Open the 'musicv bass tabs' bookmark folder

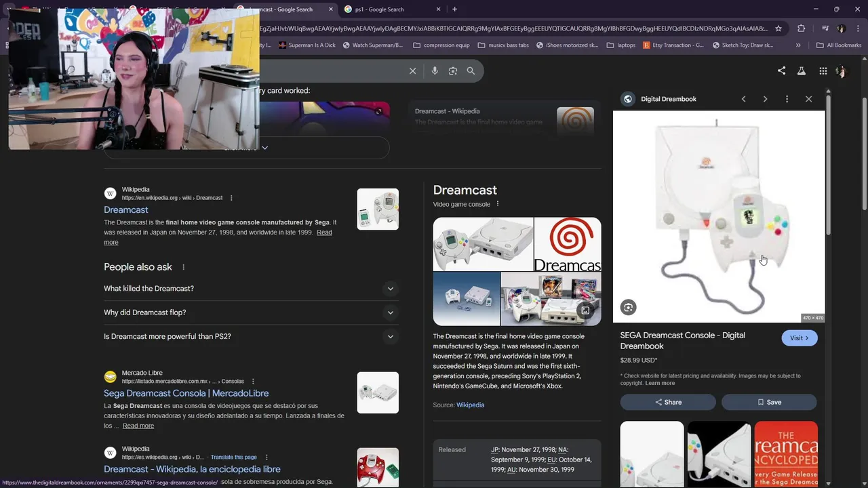[503, 45]
